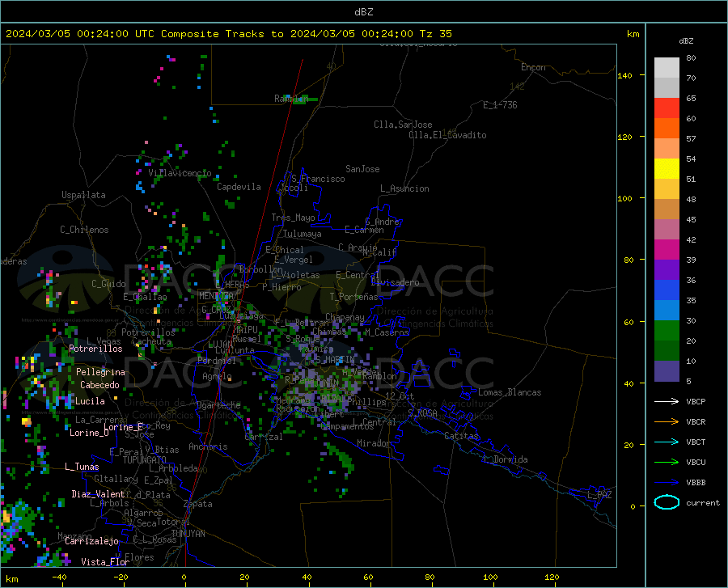Click the Zapata map label
728x588 pixels.
tap(198, 504)
